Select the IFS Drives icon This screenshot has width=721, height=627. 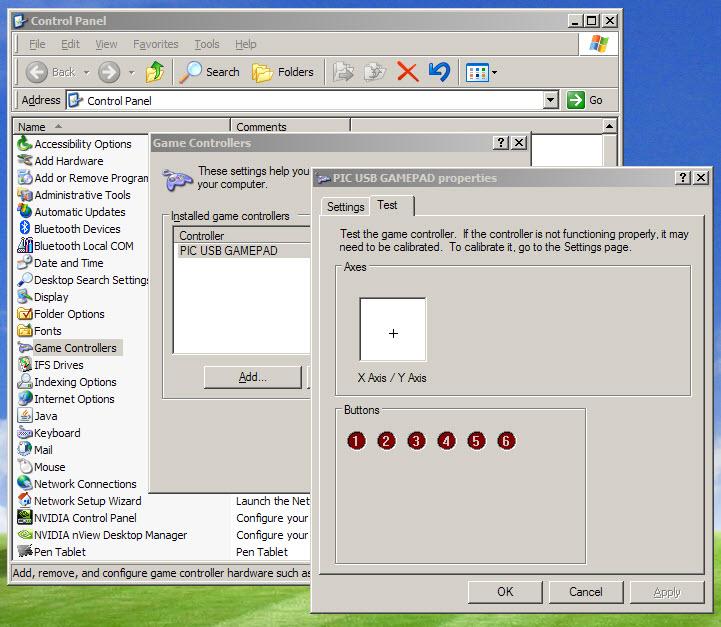(24, 365)
